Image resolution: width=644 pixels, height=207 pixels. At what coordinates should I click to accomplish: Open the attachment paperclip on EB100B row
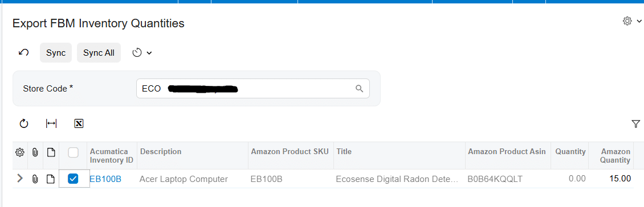[35, 179]
